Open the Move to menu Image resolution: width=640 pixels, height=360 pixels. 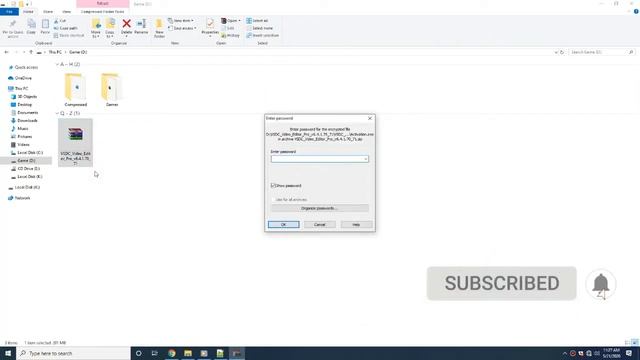click(x=96, y=29)
